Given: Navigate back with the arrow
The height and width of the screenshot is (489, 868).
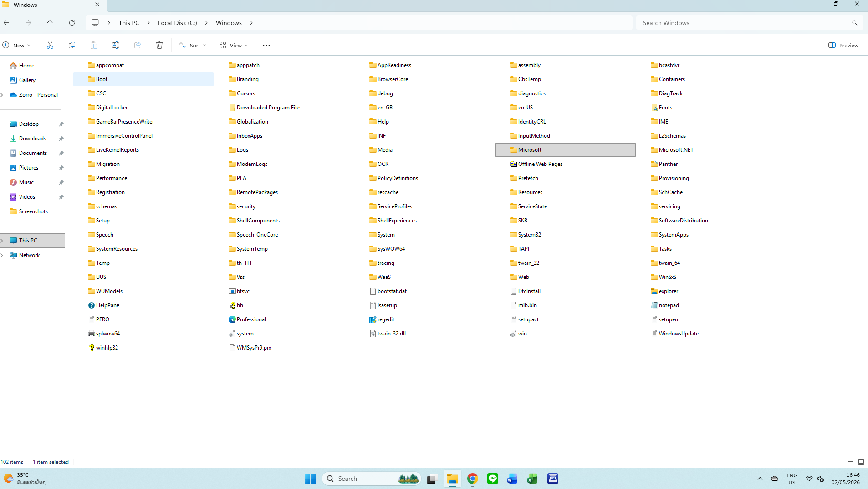Looking at the screenshot, I should click(x=6, y=23).
